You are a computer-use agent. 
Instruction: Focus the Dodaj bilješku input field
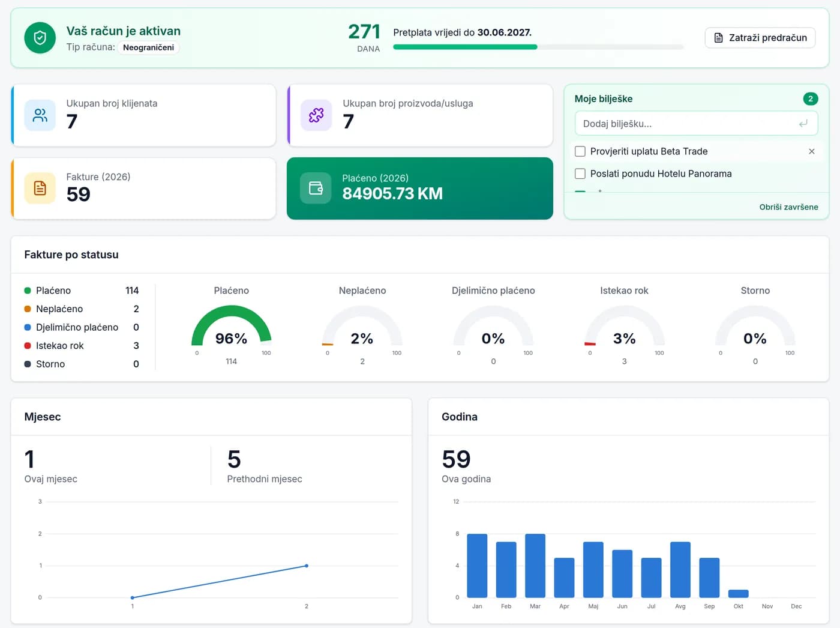point(696,124)
